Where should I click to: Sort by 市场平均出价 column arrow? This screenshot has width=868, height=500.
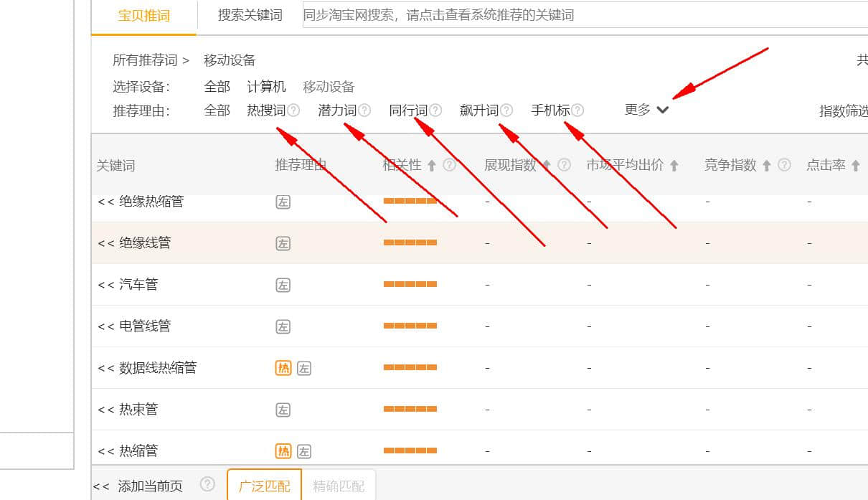[674, 166]
